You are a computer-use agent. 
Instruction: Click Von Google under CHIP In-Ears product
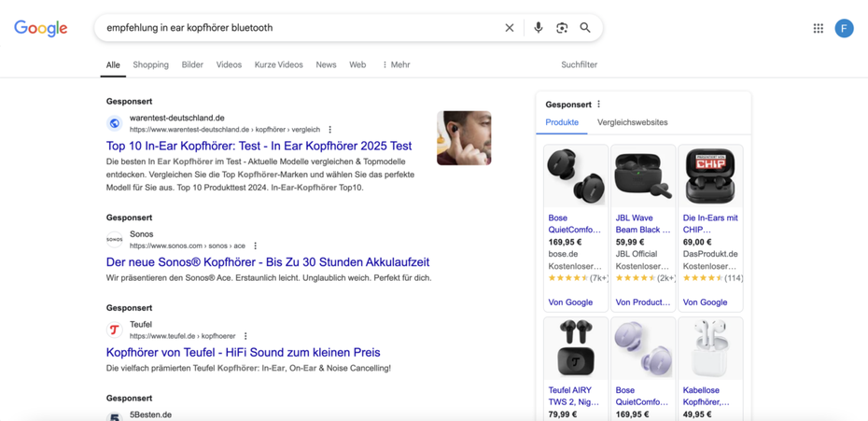click(706, 302)
